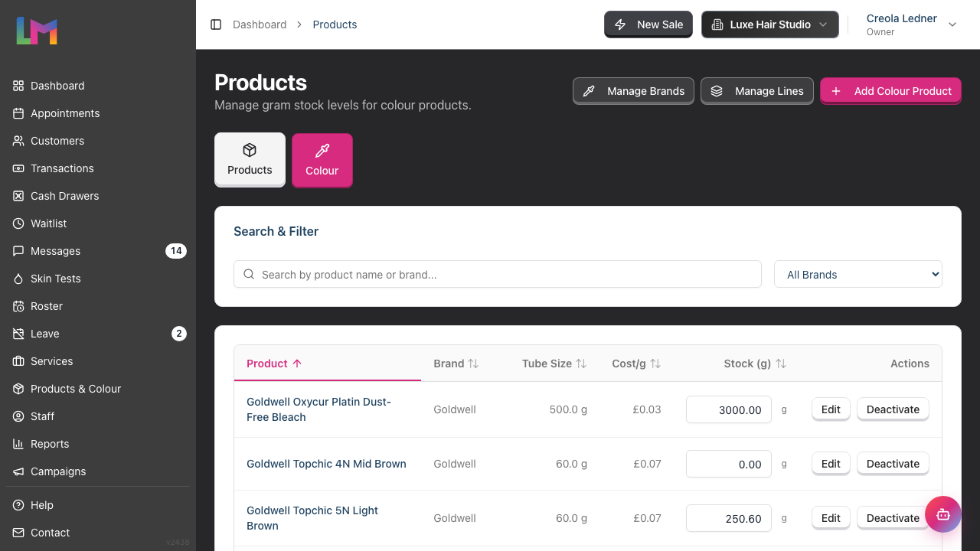The height and width of the screenshot is (551, 980).
Task: Click the Waitlist clock icon
Action: 18,223
